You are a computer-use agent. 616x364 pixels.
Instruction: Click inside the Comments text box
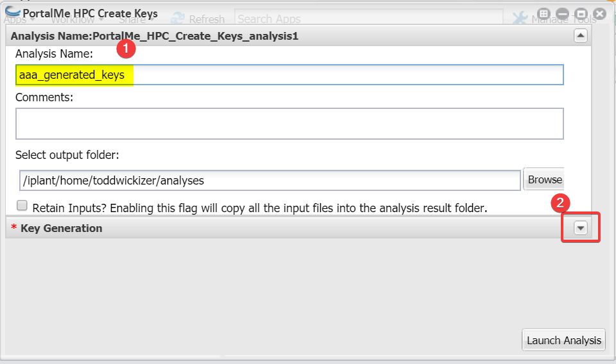click(x=289, y=124)
